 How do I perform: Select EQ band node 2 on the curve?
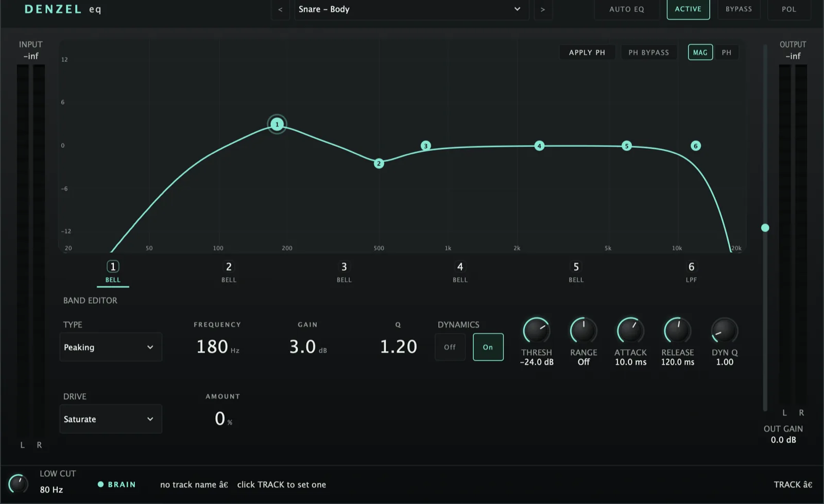[x=379, y=163]
